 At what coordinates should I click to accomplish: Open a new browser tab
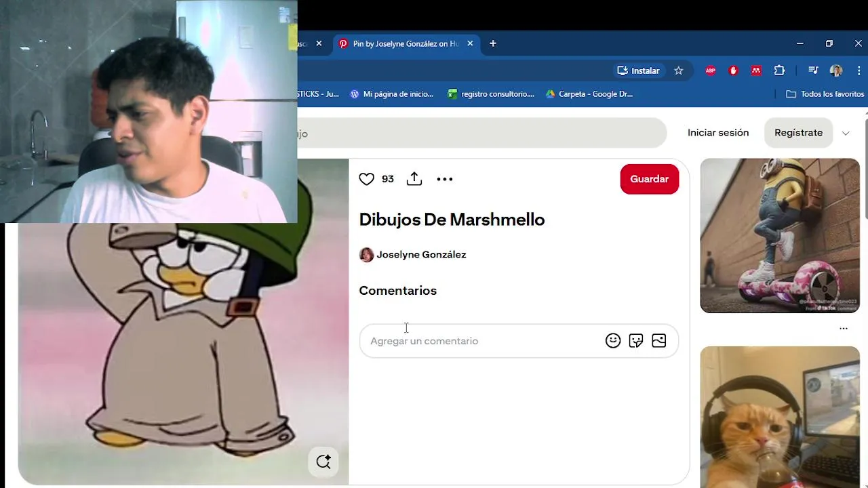pos(493,43)
